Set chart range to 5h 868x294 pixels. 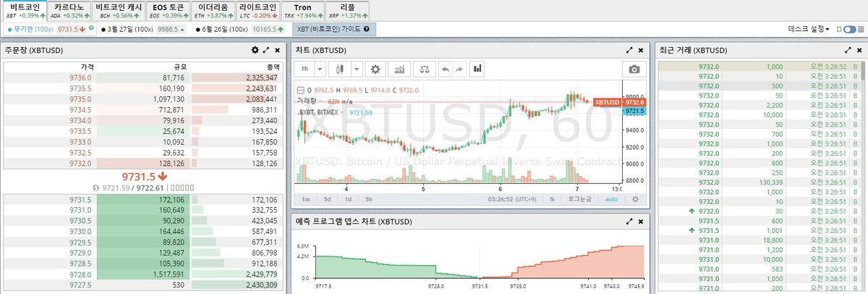coord(369,198)
